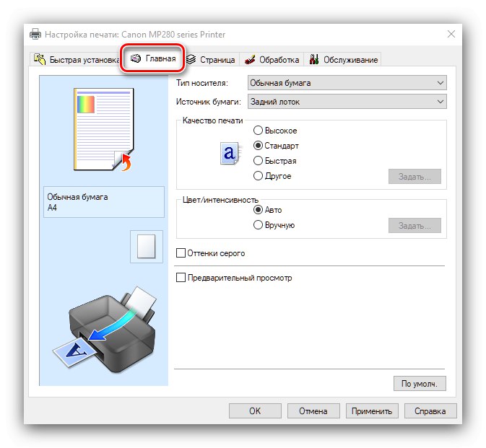
Task: Go to the Обслуживание tab
Action: click(344, 59)
